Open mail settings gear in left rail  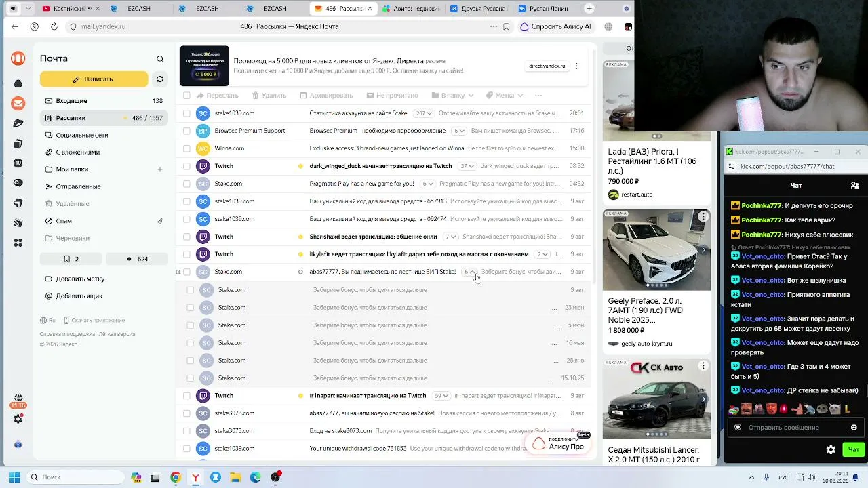[x=18, y=419]
